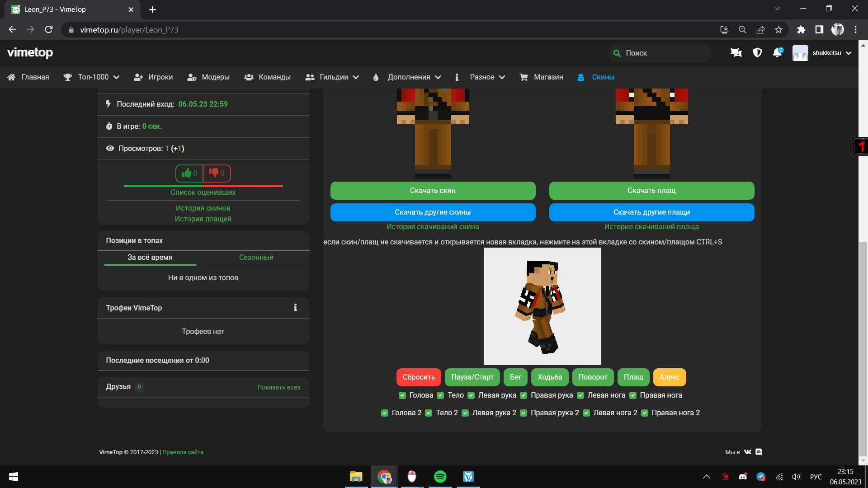Open the chat messages icon in header
This screenshot has width=868, height=488.
(736, 53)
